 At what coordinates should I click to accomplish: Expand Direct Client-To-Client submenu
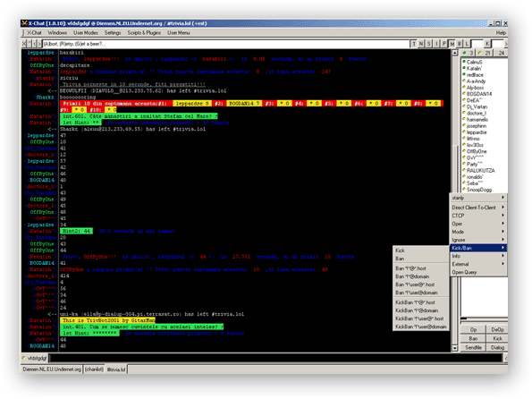pos(478,208)
